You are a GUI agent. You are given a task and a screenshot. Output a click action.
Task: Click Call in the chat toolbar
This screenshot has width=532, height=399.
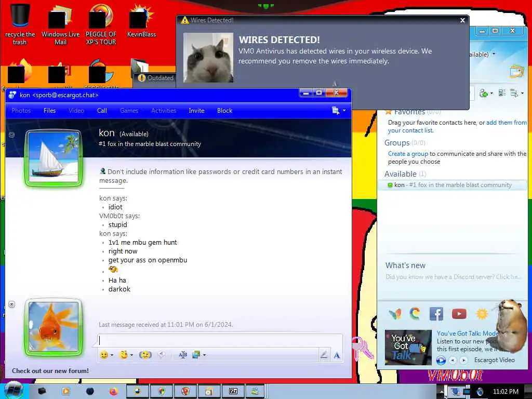coord(102,111)
